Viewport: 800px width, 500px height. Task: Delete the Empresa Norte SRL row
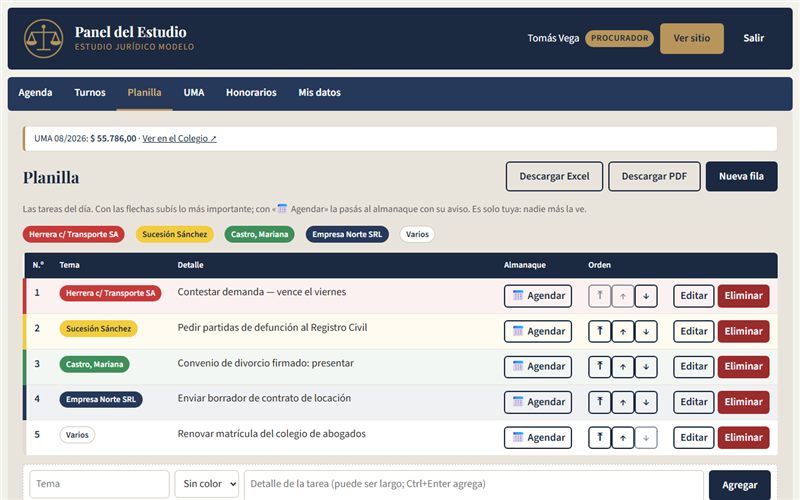(743, 402)
